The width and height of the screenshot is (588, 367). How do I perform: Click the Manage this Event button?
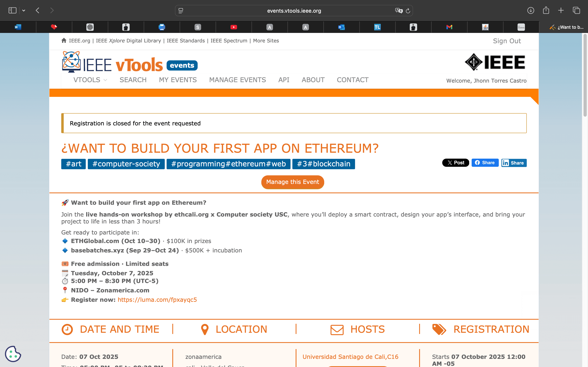pos(293,182)
